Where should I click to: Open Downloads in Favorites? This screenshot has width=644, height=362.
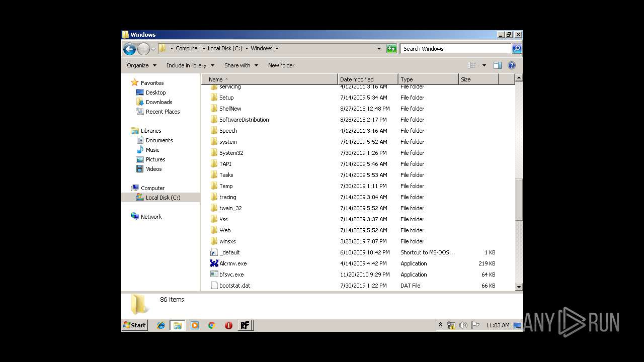pyautogui.click(x=159, y=102)
